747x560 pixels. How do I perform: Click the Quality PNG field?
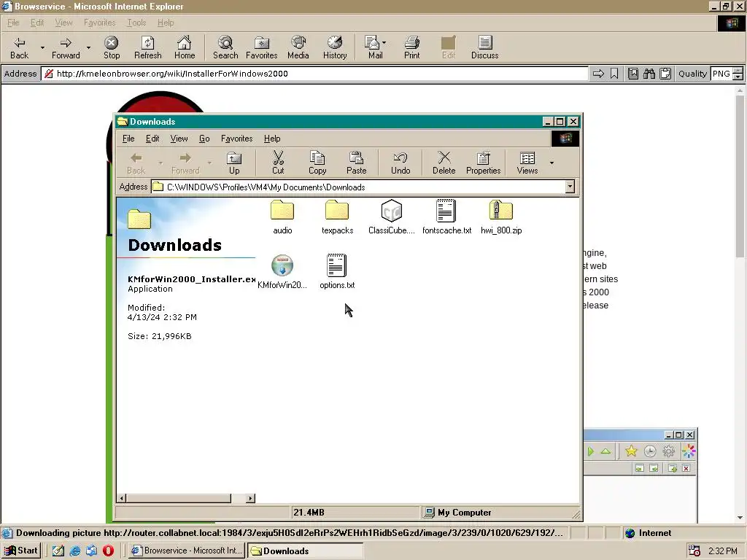(x=721, y=74)
